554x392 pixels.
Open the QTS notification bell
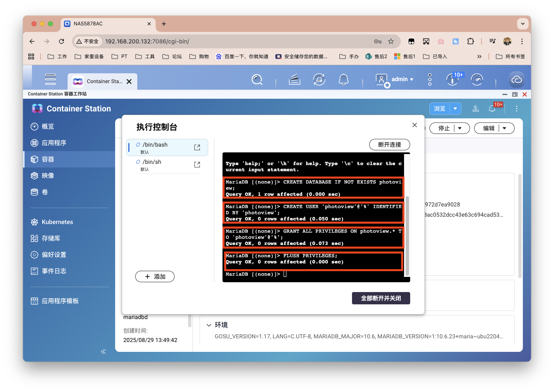(343, 79)
